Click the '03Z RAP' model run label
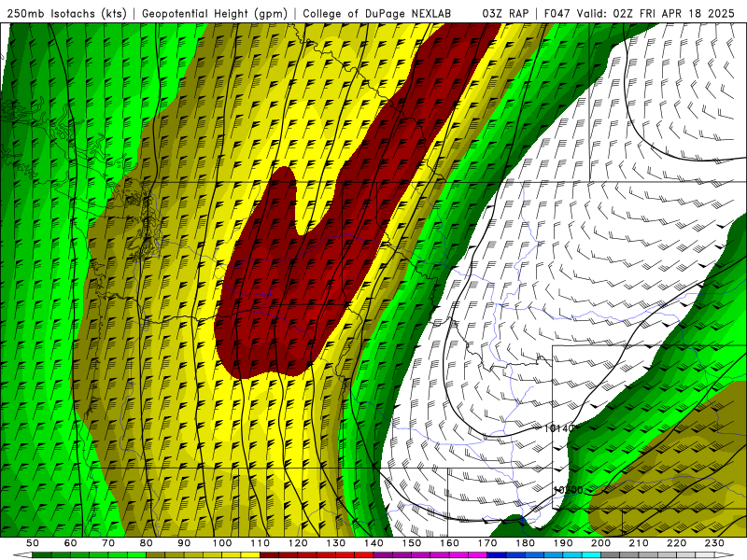This screenshot has height=560, width=747. [x=505, y=14]
